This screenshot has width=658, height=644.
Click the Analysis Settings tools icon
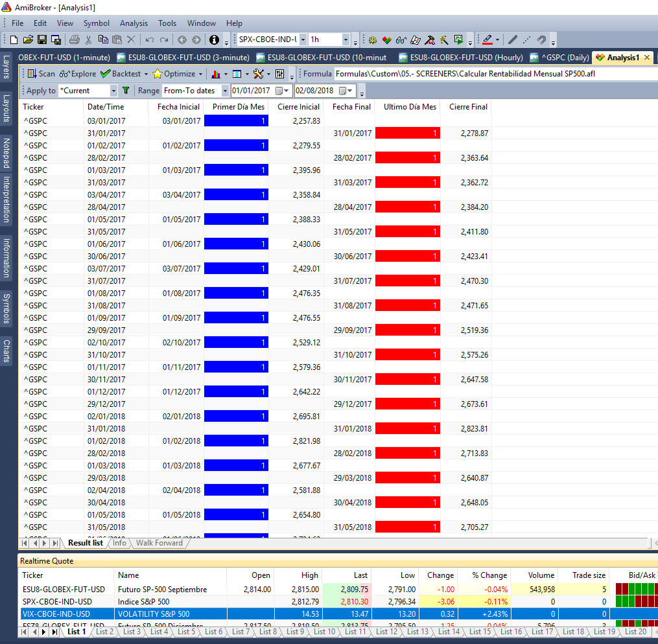tap(259, 75)
